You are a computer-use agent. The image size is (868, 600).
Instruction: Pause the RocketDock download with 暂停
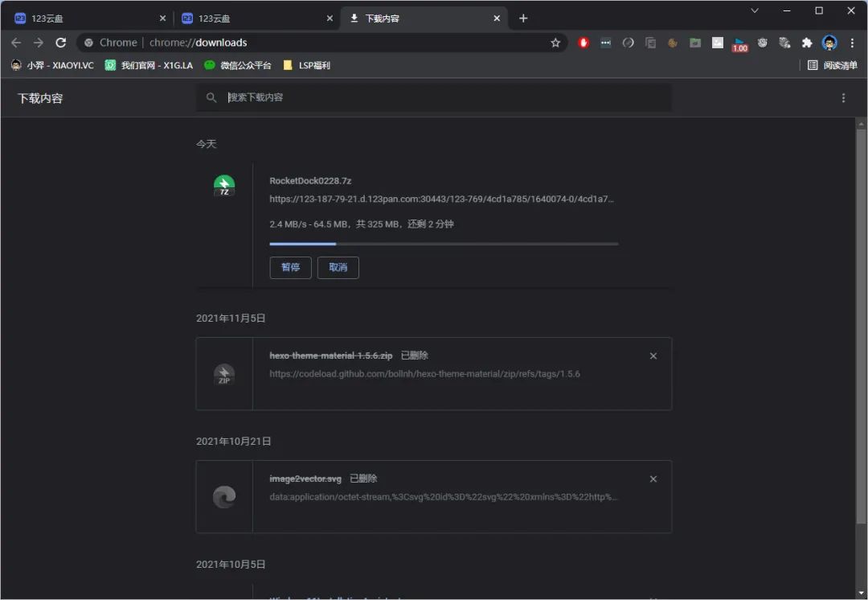click(290, 267)
